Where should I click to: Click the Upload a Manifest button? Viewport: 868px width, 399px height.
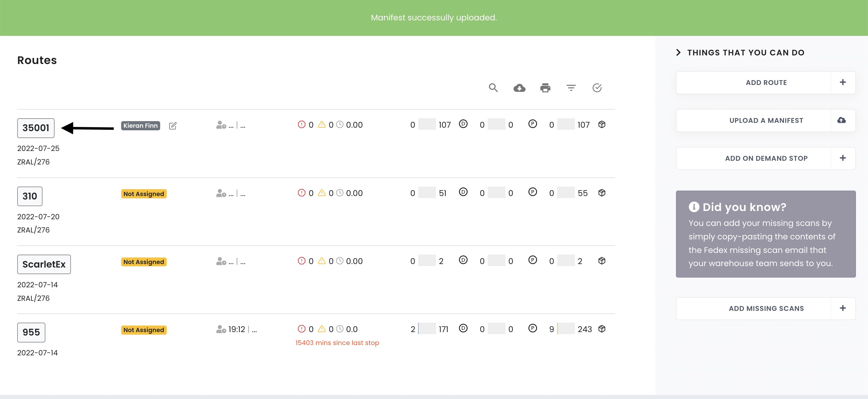coord(766,120)
